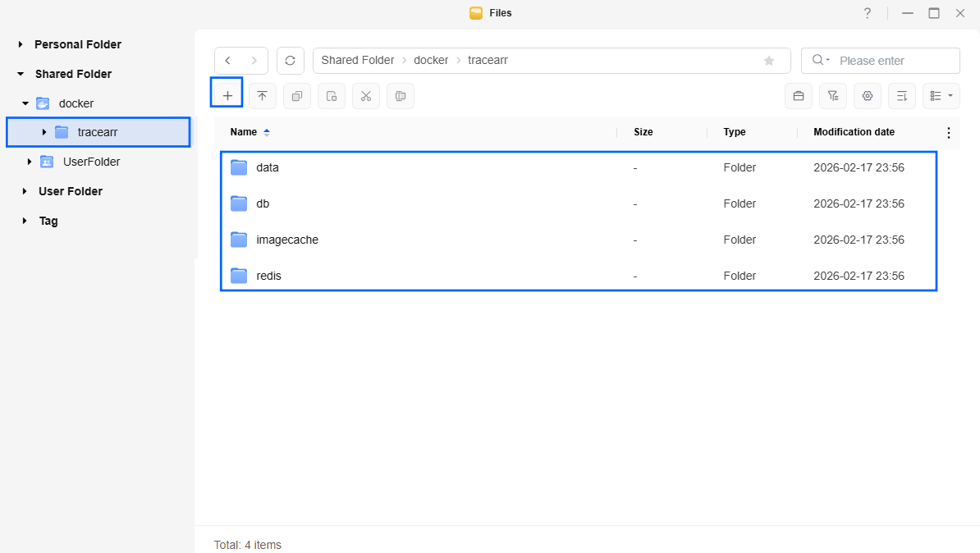Refresh the current folder listing
The width and height of the screenshot is (980, 553).
pyautogui.click(x=290, y=61)
